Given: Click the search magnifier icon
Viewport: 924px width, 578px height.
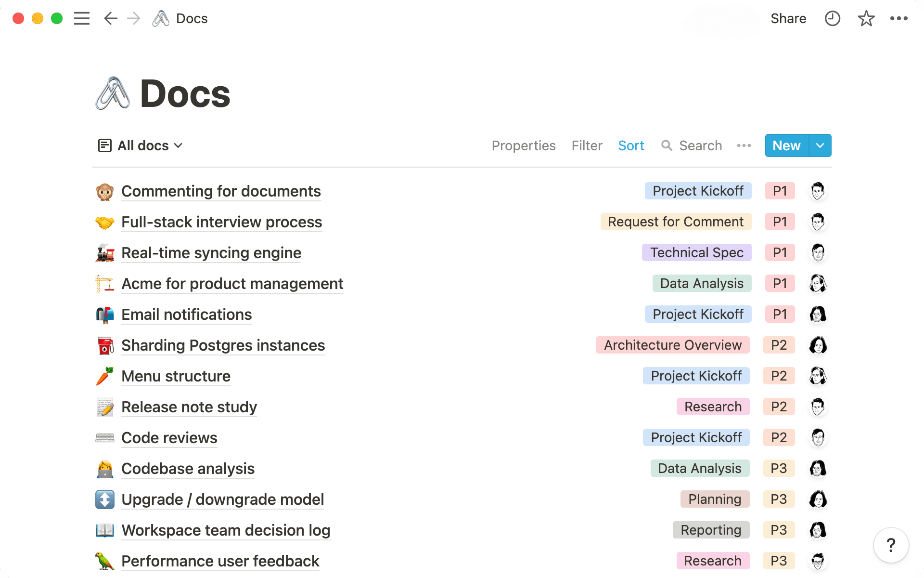Looking at the screenshot, I should (667, 145).
